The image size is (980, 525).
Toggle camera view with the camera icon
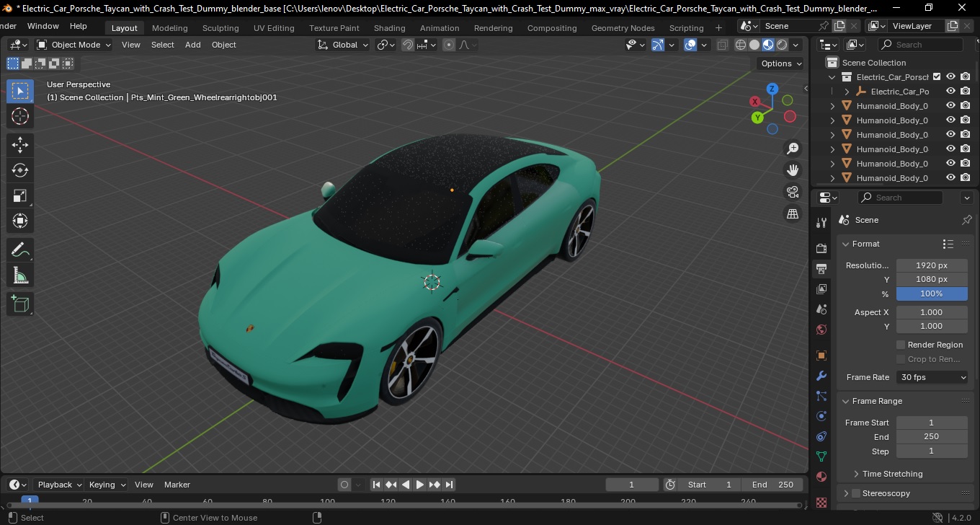[793, 192]
